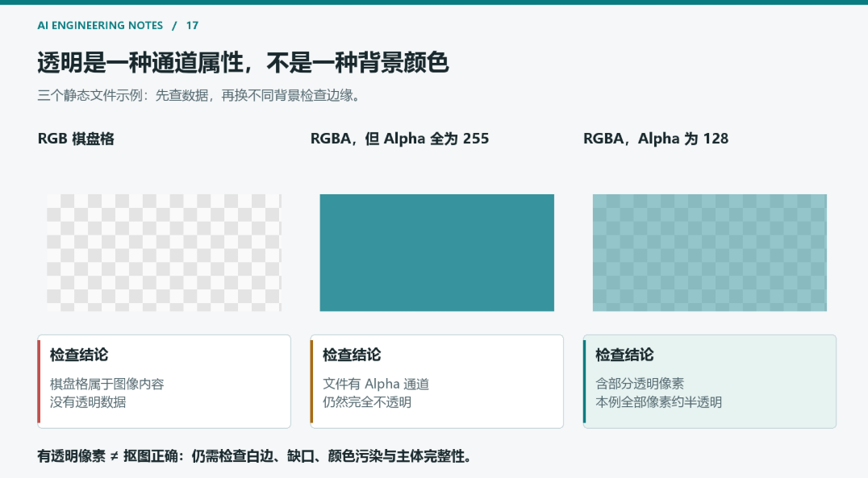Screen dimensions: 868x478
Task: Click the text '棋盘格属于图像内容'
Action: click(106, 384)
